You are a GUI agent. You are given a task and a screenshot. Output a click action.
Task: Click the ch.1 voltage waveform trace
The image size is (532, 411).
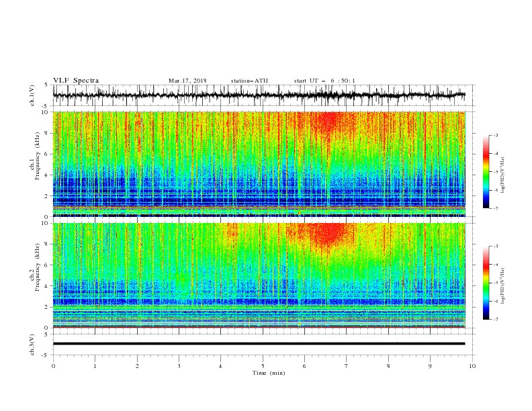click(x=259, y=95)
